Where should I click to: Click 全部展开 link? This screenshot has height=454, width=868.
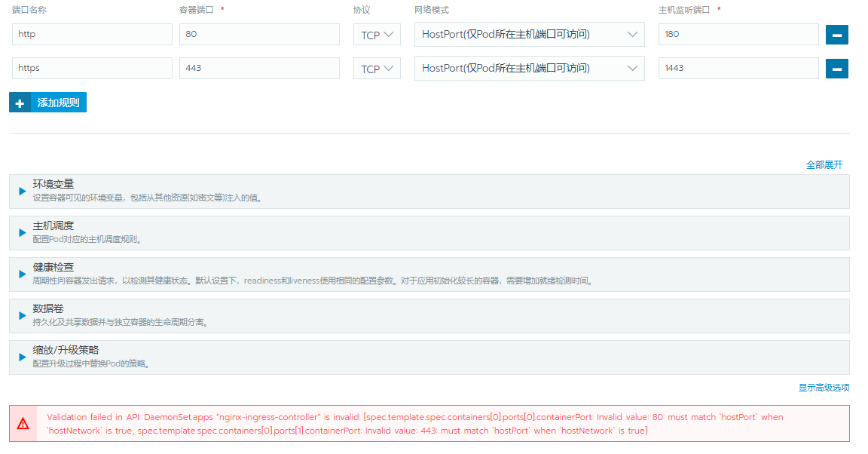point(824,164)
